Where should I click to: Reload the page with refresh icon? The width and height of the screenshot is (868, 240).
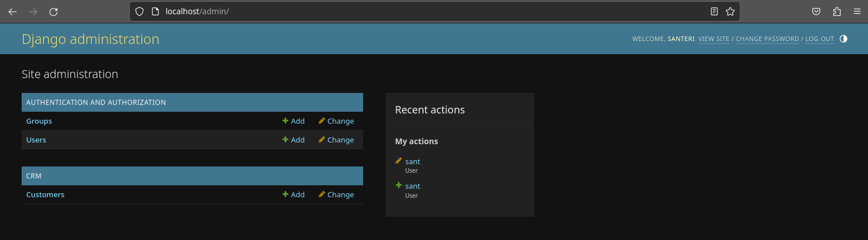tap(54, 11)
